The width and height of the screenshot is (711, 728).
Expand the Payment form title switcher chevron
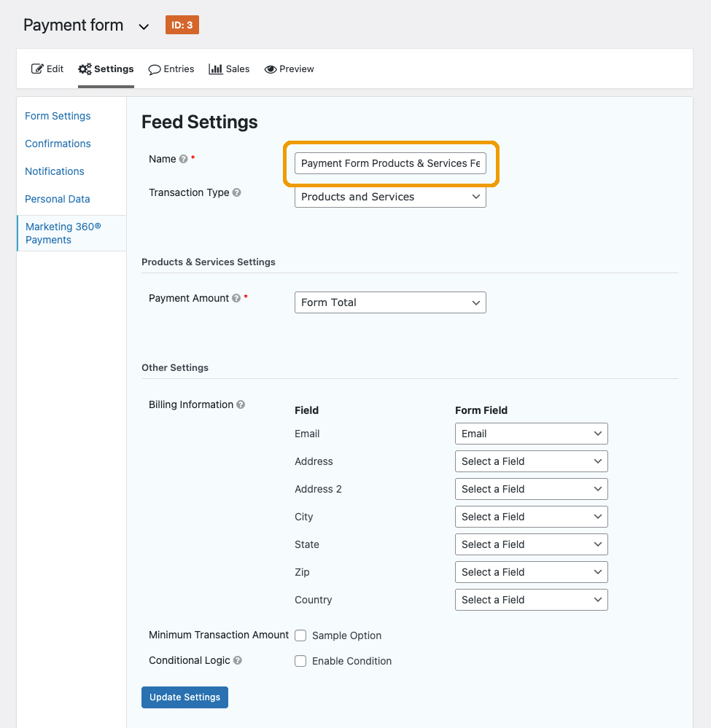point(144,27)
